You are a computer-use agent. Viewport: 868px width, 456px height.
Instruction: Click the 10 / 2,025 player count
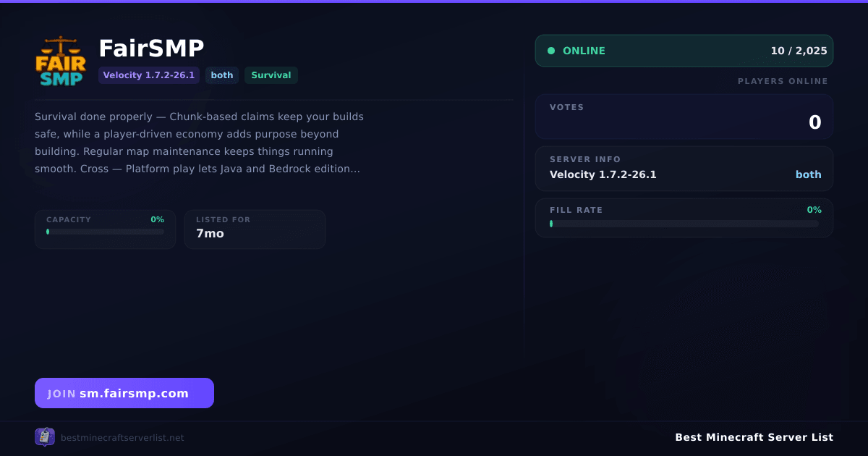coord(799,51)
